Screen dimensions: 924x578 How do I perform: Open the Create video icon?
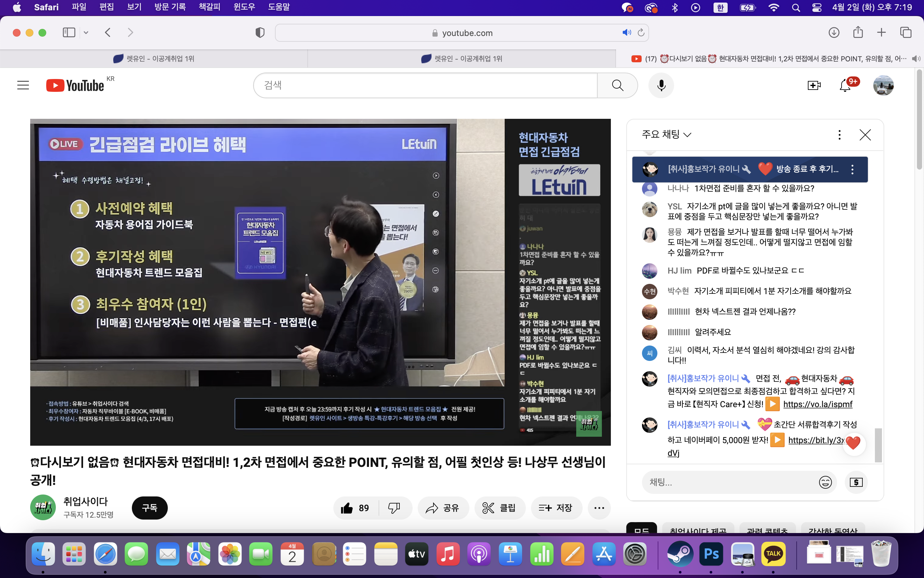[x=814, y=85]
